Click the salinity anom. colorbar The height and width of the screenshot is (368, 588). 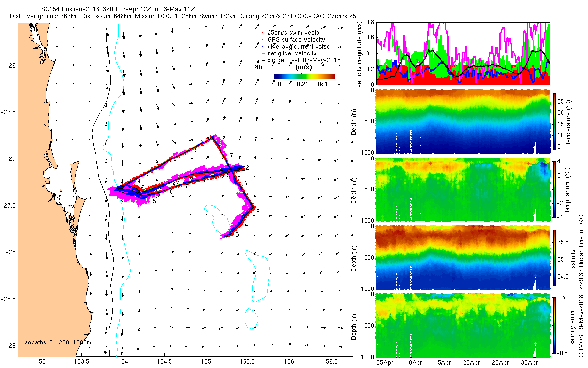coord(554,325)
